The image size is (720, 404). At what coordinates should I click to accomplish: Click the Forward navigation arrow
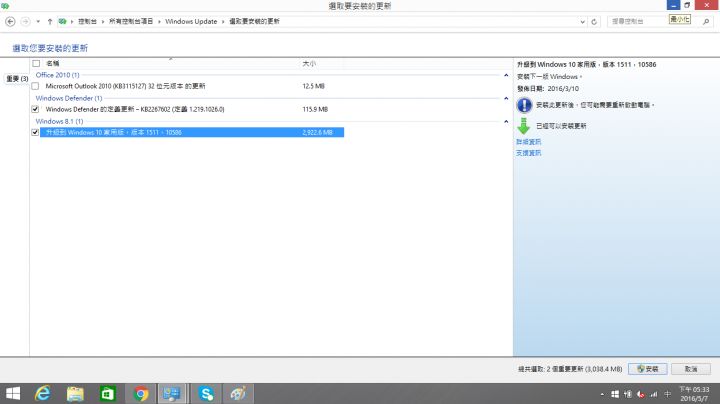[x=25, y=22]
